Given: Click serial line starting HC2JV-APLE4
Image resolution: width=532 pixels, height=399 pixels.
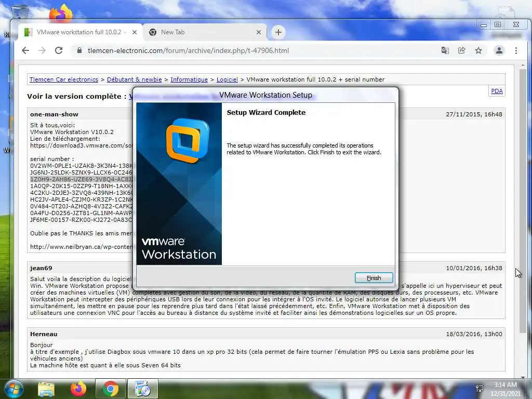Looking at the screenshot, I should [81, 199].
